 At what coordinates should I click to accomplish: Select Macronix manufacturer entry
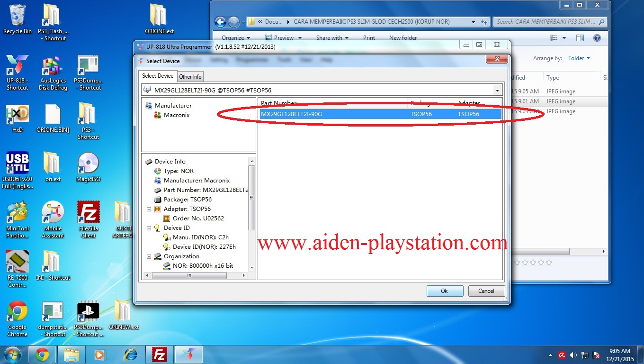[177, 115]
